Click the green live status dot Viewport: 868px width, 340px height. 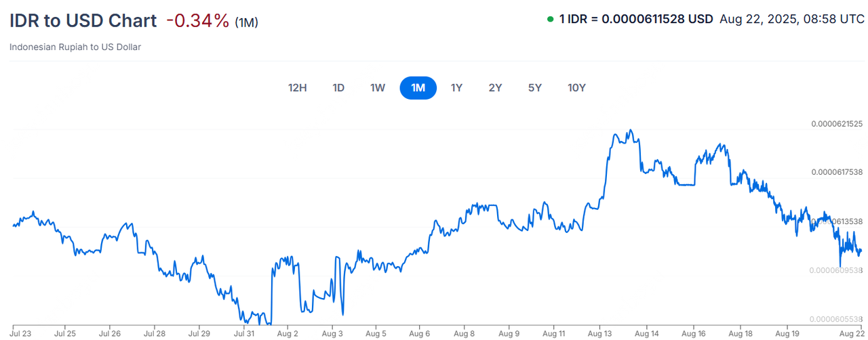point(550,19)
